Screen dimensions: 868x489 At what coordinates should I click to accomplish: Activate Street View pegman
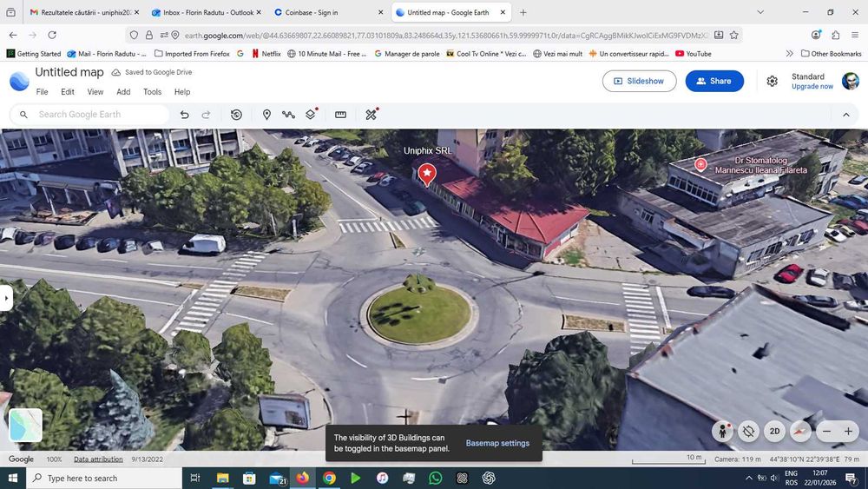tap(722, 432)
